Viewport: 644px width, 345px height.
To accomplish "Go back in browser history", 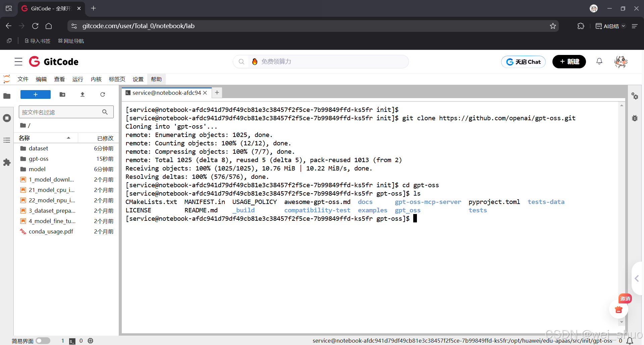I will click(x=9, y=26).
